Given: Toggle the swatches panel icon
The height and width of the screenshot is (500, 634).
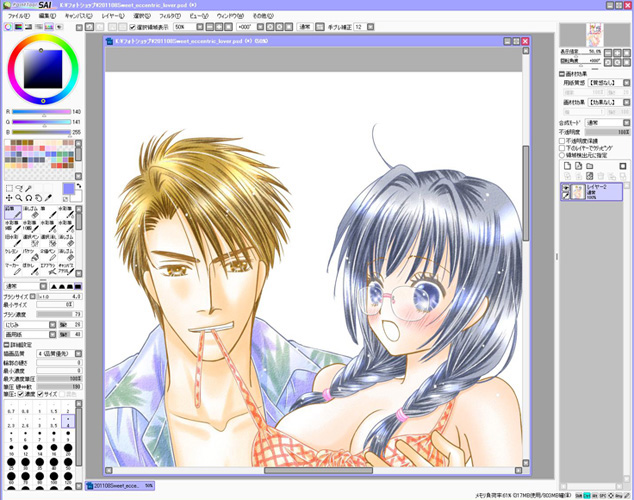Looking at the screenshot, I should pos(49,27).
